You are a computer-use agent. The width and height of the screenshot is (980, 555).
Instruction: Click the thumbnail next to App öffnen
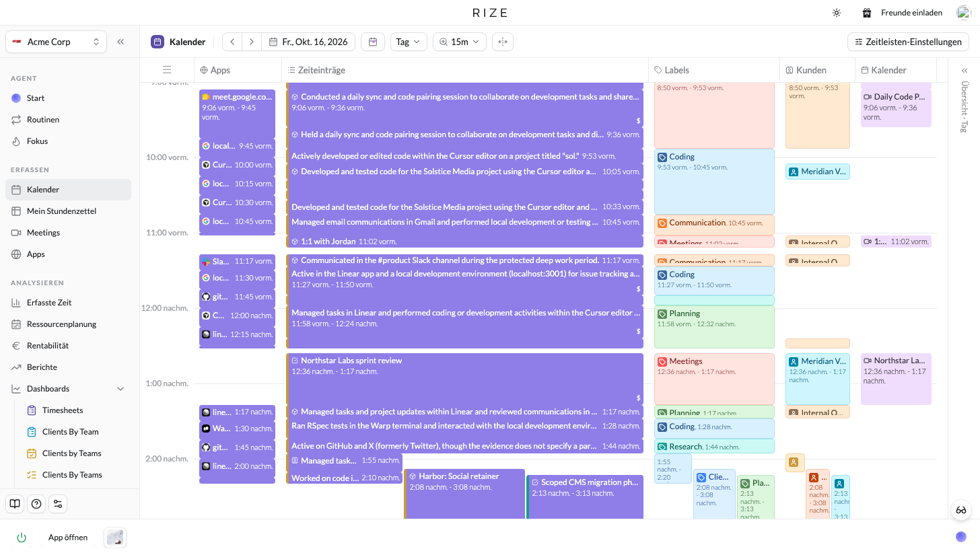pyautogui.click(x=115, y=538)
